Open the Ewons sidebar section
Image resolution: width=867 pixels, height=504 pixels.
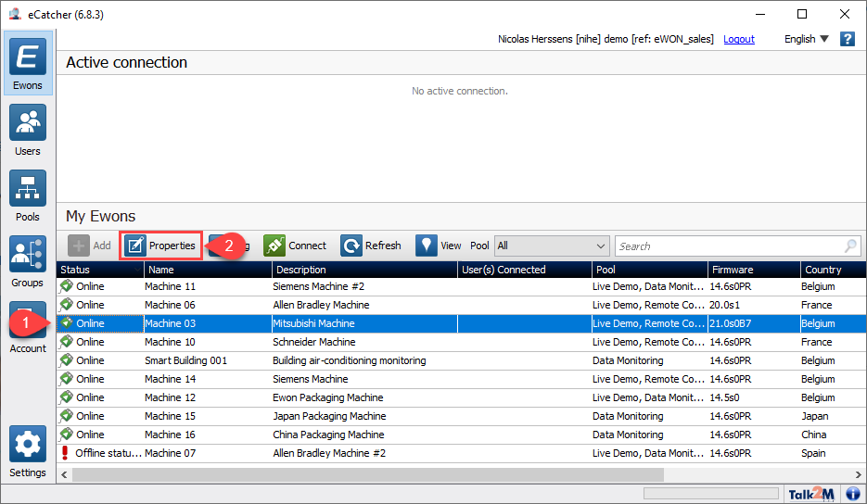tap(28, 64)
